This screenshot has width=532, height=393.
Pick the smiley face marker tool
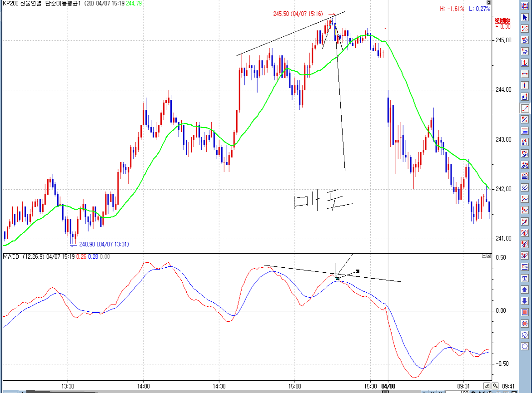click(525, 335)
